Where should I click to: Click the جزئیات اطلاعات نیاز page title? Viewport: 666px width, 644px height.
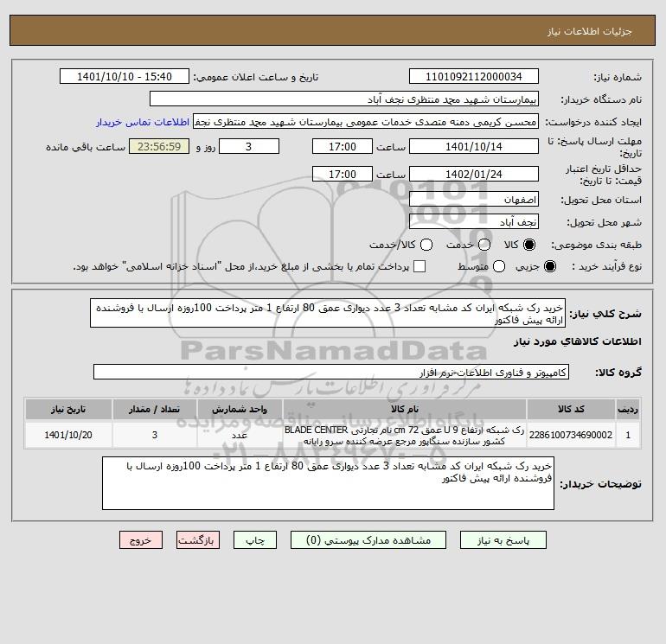click(590, 31)
